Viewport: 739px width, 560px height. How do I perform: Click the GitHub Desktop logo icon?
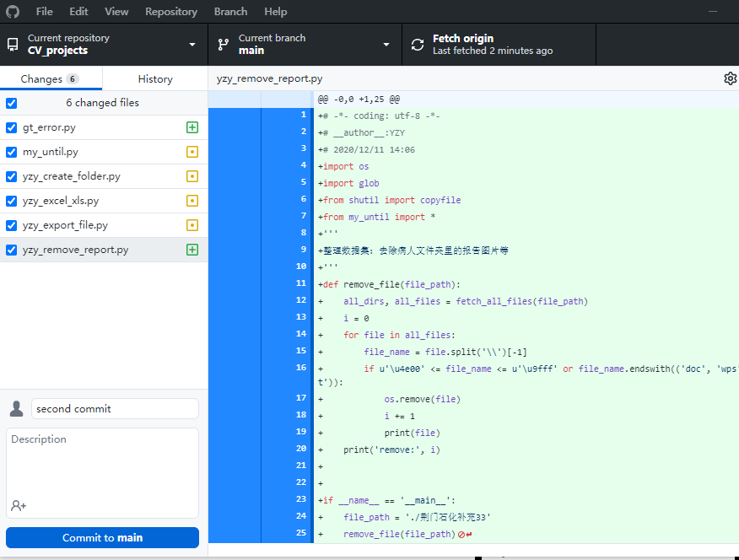pos(12,11)
